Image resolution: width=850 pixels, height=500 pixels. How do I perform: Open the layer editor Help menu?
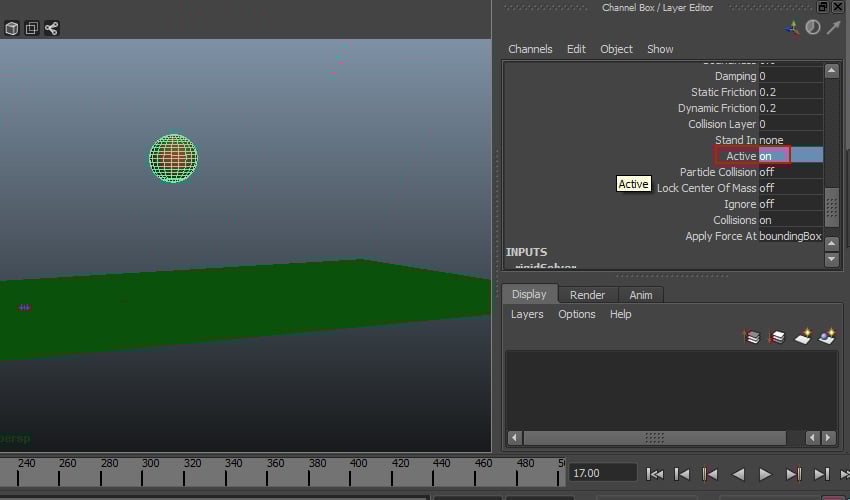click(x=621, y=314)
